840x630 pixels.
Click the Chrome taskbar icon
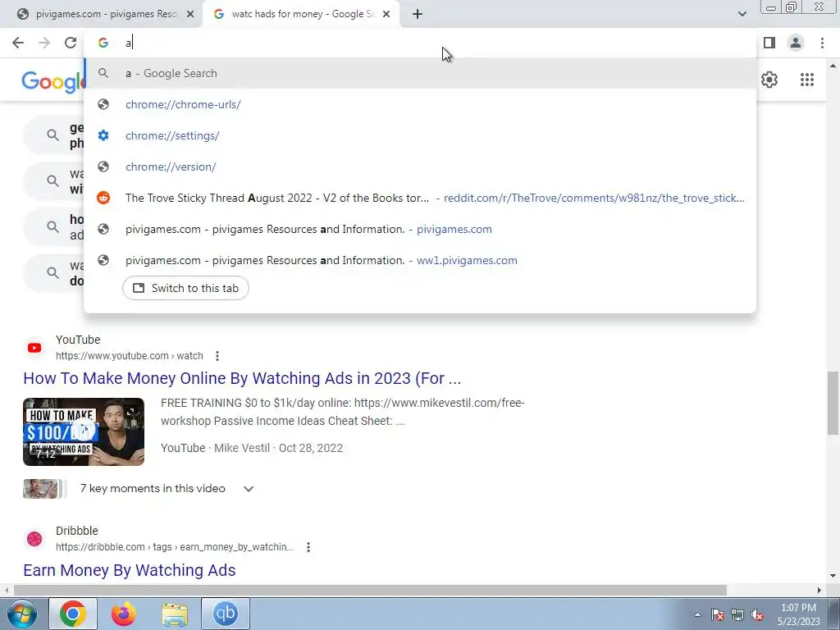73,614
